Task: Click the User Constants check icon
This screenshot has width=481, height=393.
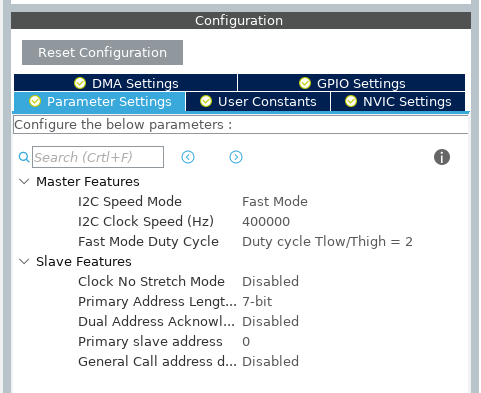Action: 206,101
